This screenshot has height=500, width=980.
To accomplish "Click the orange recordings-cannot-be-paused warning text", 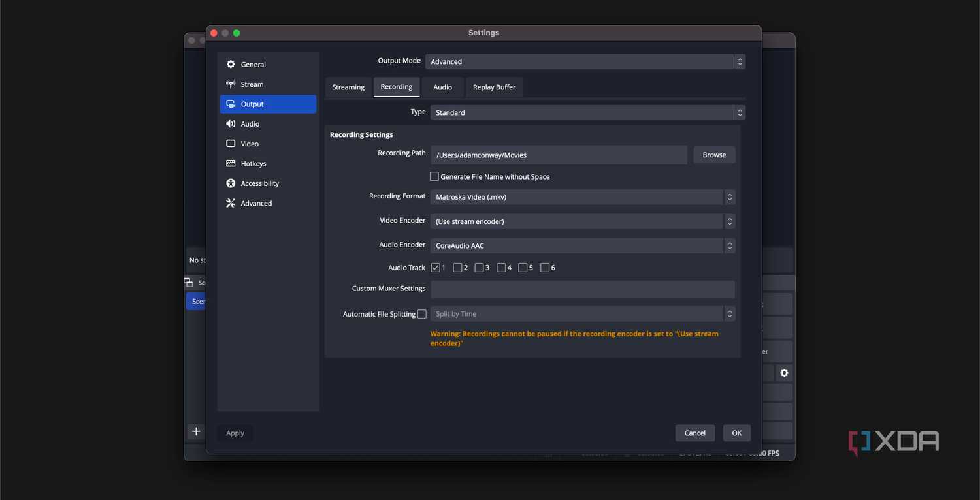I will [x=574, y=338].
